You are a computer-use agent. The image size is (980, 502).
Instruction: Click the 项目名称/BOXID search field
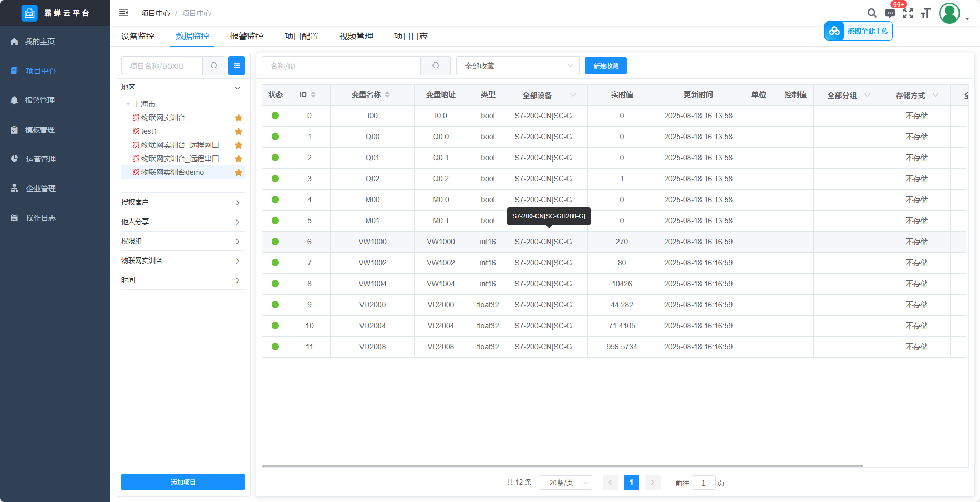pos(162,66)
